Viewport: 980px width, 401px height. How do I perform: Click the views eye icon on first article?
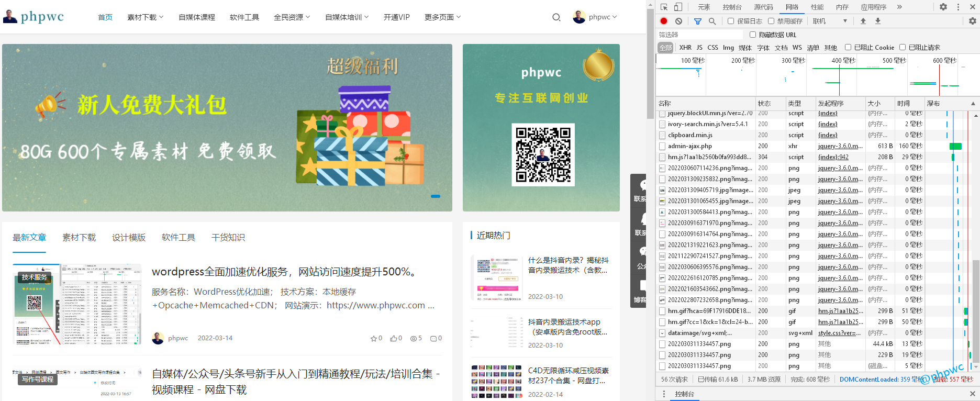414,338
